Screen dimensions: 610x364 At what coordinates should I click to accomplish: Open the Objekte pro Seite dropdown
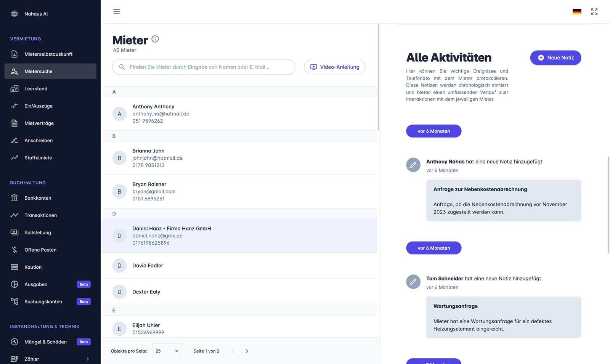click(x=167, y=351)
